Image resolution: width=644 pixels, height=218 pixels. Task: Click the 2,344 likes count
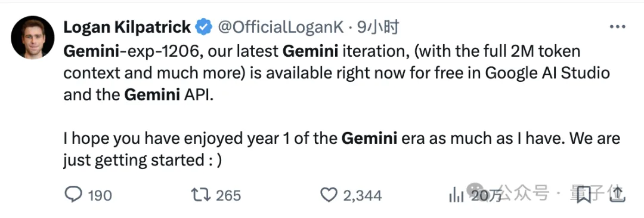pos(363,195)
